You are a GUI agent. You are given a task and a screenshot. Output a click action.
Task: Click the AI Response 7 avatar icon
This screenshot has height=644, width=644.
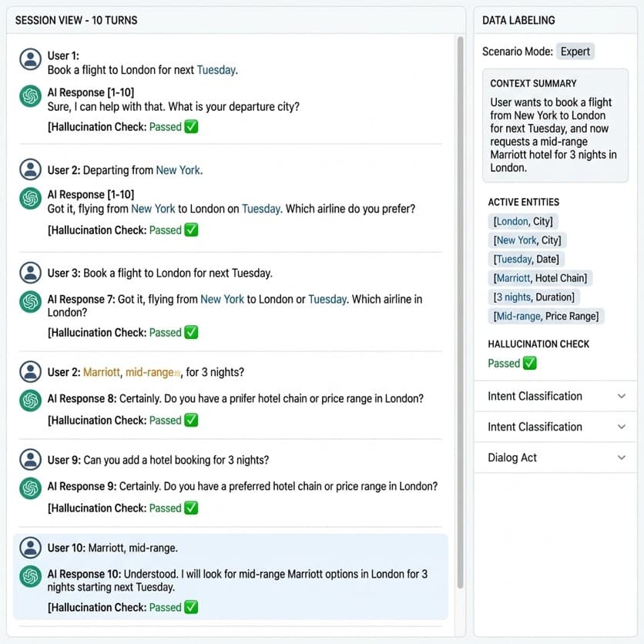[x=31, y=301]
